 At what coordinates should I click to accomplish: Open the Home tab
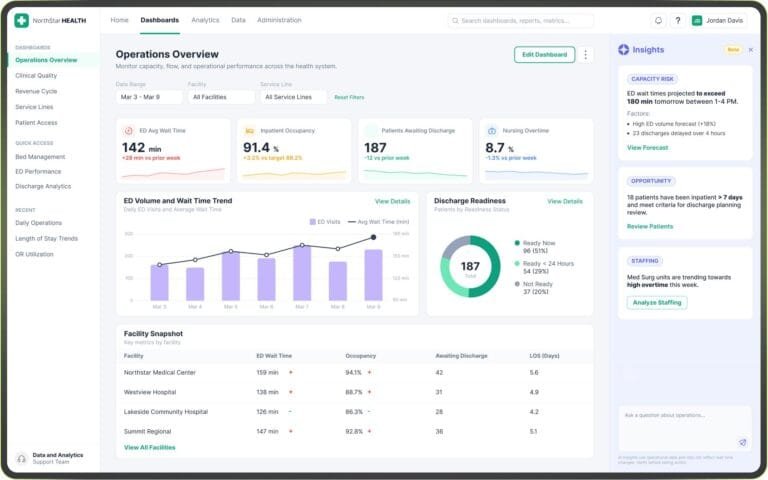click(119, 20)
